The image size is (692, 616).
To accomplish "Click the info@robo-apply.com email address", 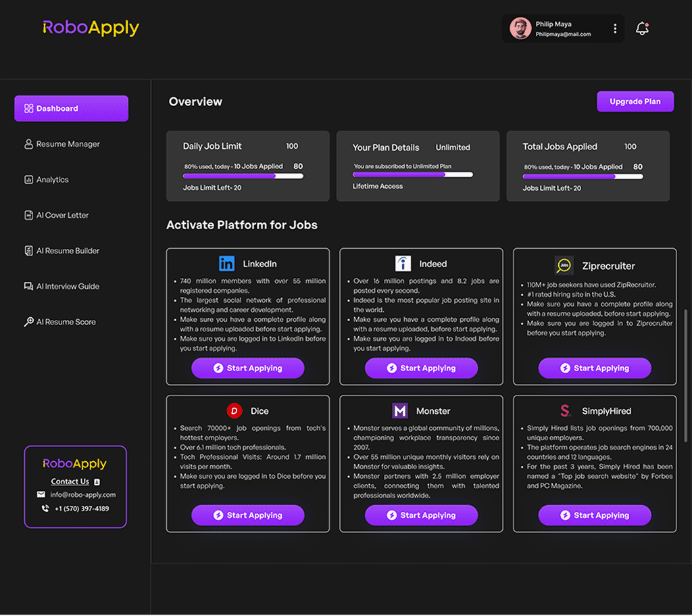I will (x=83, y=495).
